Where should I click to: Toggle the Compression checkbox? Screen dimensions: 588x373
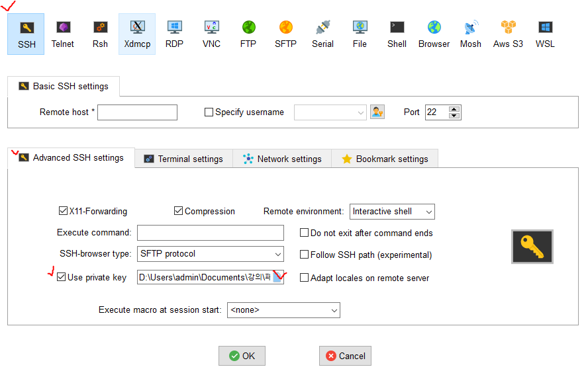coord(179,211)
